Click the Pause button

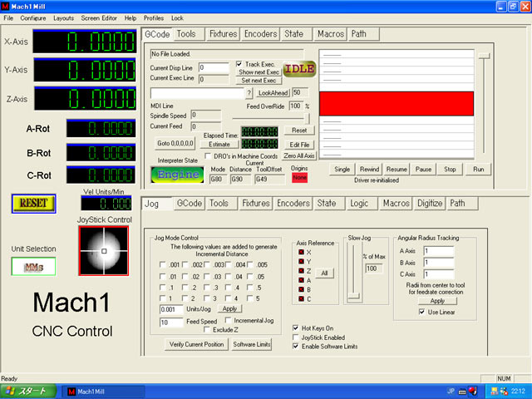pos(423,170)
